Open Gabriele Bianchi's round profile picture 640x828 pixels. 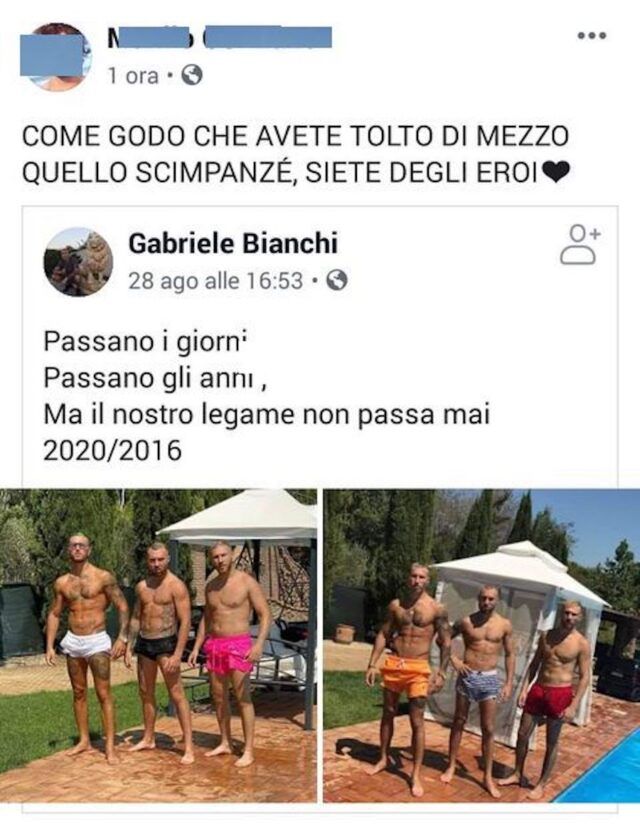coord(78,262)
